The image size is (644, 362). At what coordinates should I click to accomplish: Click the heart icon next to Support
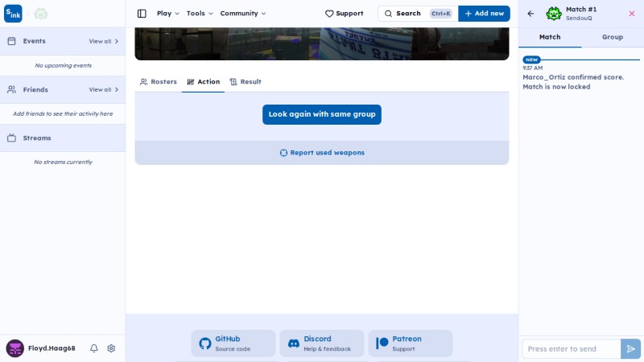click(329, 14)
